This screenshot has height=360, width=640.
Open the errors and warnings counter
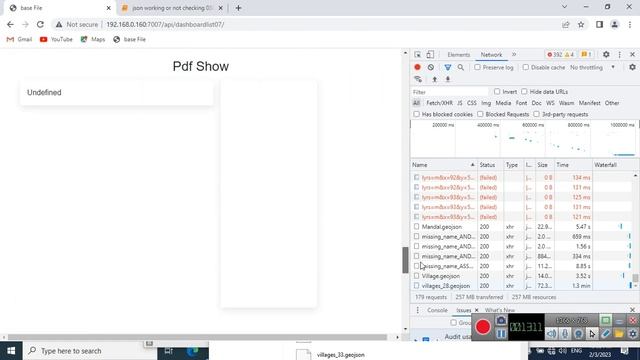click(561, 55)
